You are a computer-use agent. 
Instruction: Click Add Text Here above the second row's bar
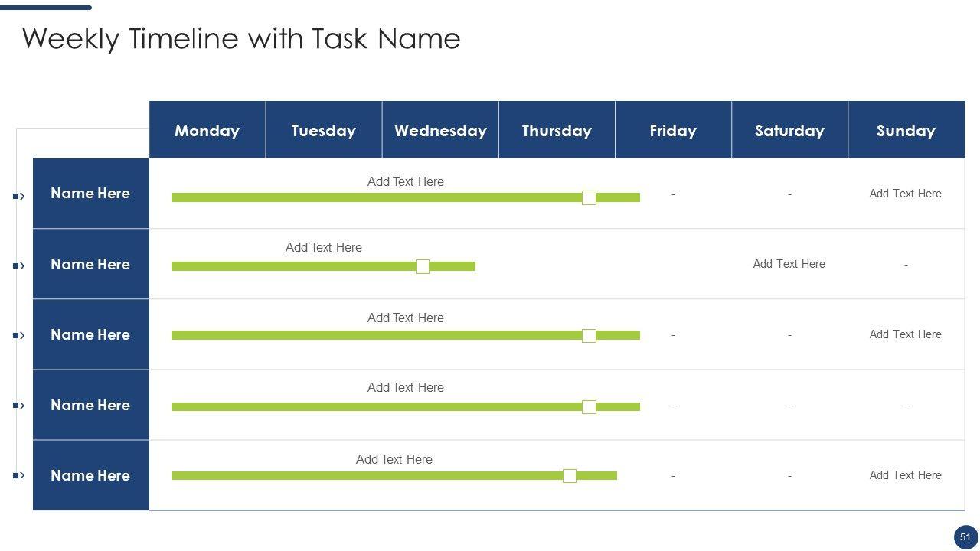323,247
